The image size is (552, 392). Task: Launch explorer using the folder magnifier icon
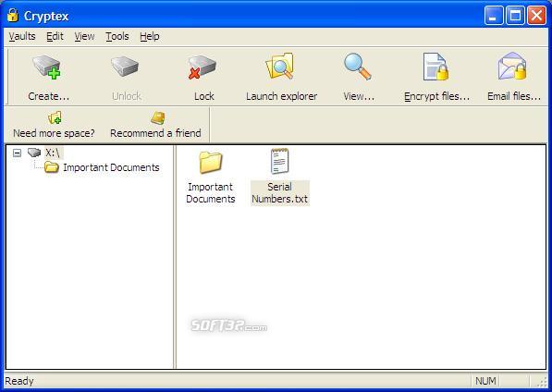280,67
